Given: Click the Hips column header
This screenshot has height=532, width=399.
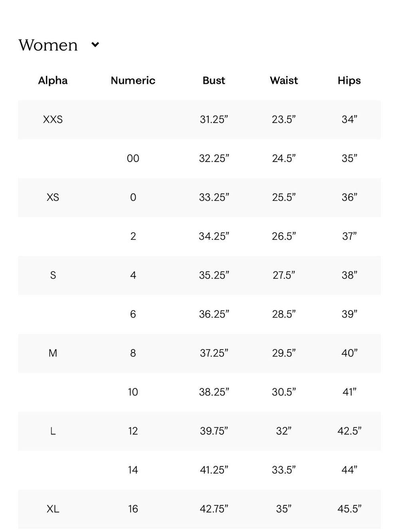Looking at the screenshot, I should 349,80.
